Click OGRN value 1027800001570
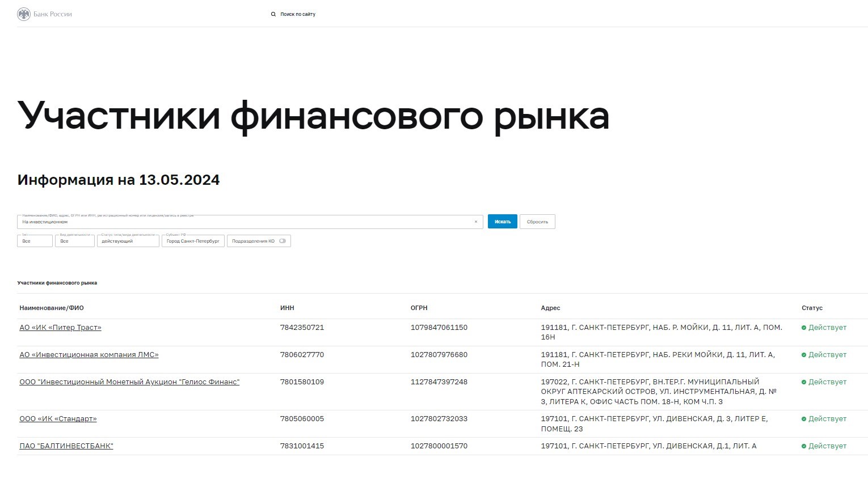Image resolution: width=868 pixels, height=479 pixels. pos(439,446)
